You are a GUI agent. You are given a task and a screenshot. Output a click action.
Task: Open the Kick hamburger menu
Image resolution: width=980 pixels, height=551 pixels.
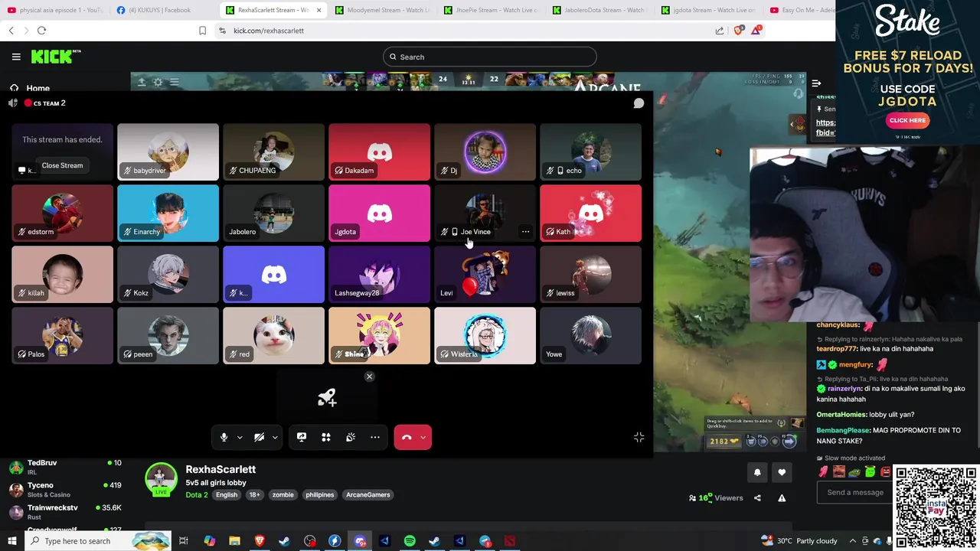(16, 57)
